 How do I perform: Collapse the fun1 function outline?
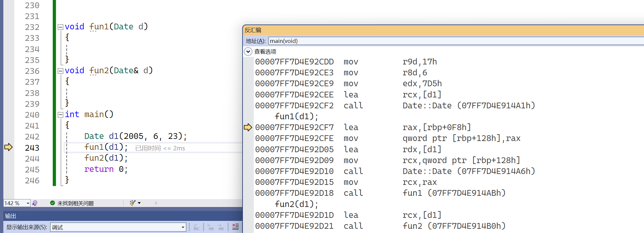(x=60, y=27)
